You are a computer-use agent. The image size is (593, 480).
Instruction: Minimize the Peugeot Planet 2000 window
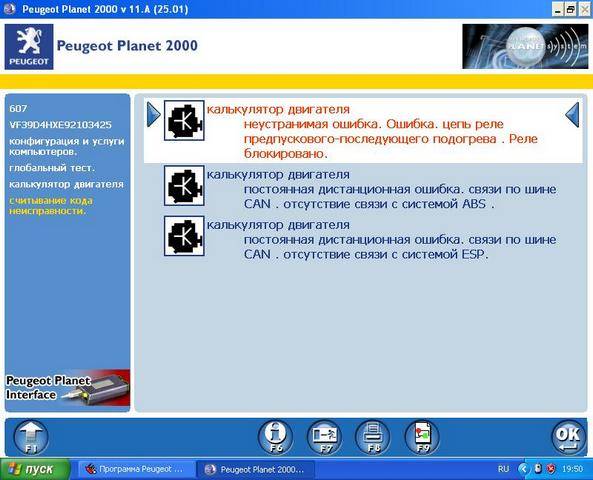click(x=558, y=9)
